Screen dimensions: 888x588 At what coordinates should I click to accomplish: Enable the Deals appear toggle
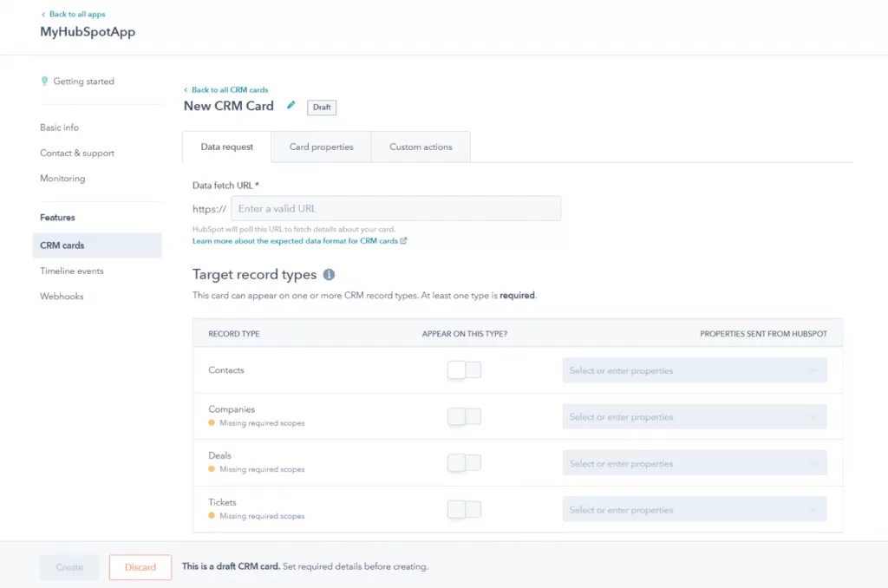[464, 462]
